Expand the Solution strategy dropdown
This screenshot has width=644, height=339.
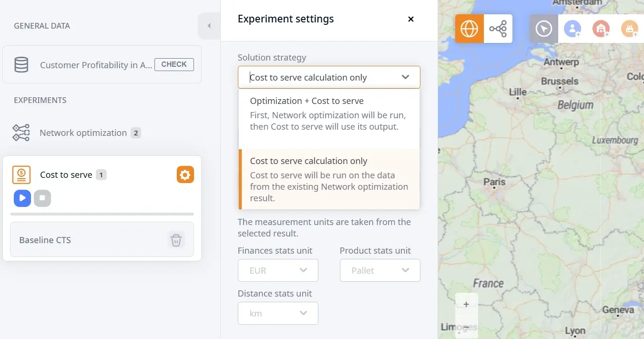click(x=329, y=77)
